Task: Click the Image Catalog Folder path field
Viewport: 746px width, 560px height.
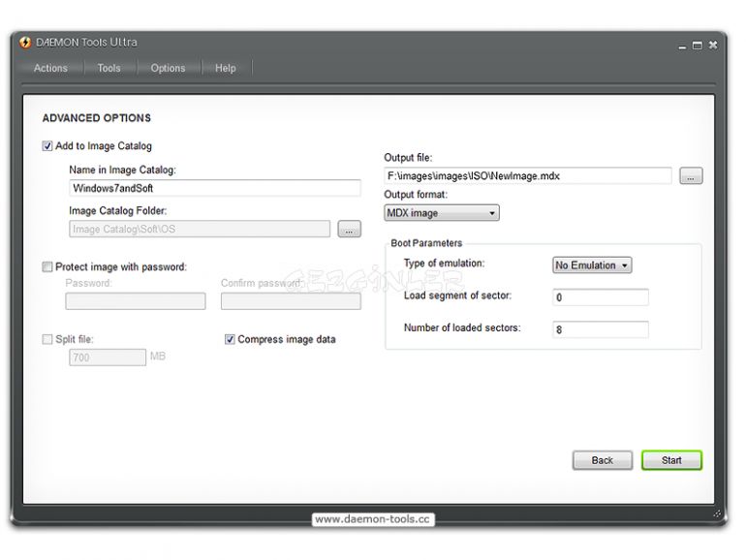Action: (x=200, y=229)
